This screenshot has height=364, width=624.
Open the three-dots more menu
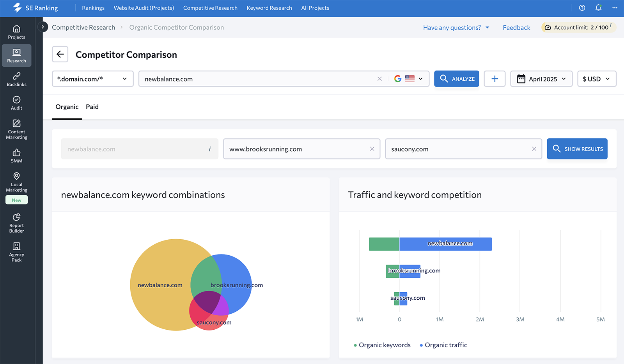tap(615, 8)
